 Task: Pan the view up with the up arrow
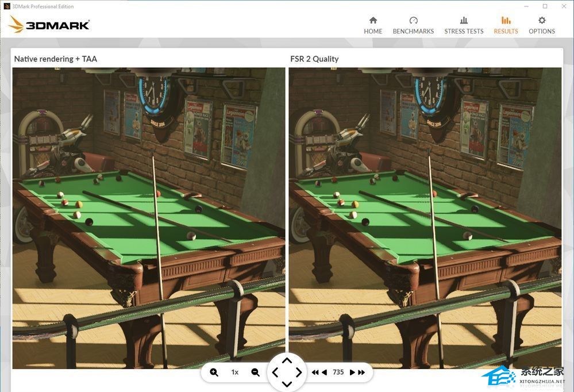(x=287, y=360)
